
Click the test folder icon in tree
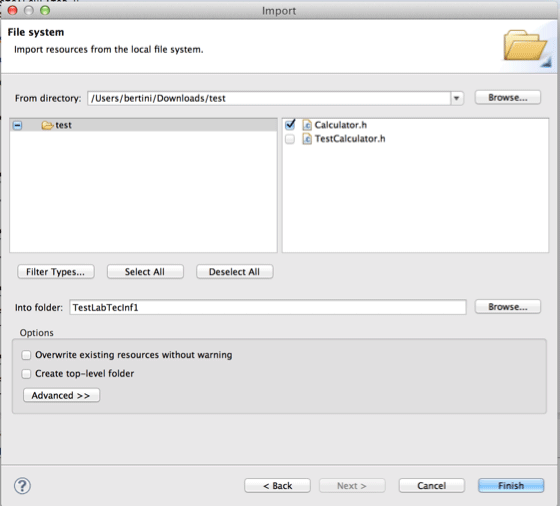click(x=47, y=125)
